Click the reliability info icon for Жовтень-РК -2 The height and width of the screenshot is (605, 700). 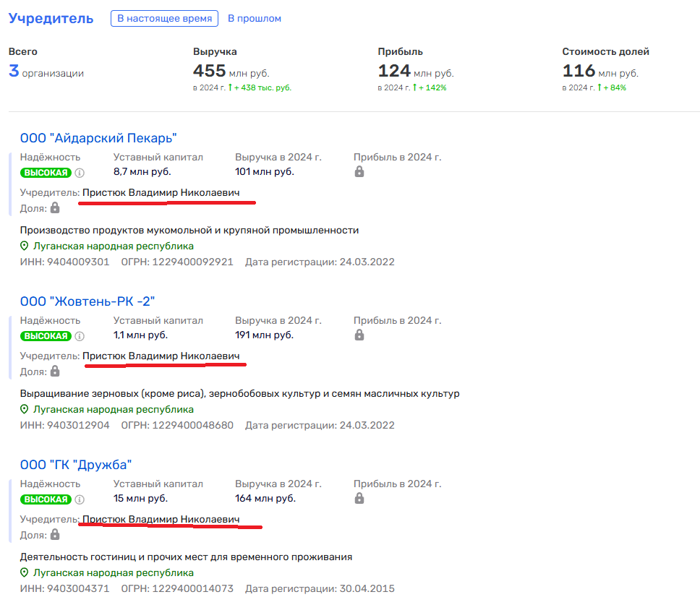click(x=80, y=336)
